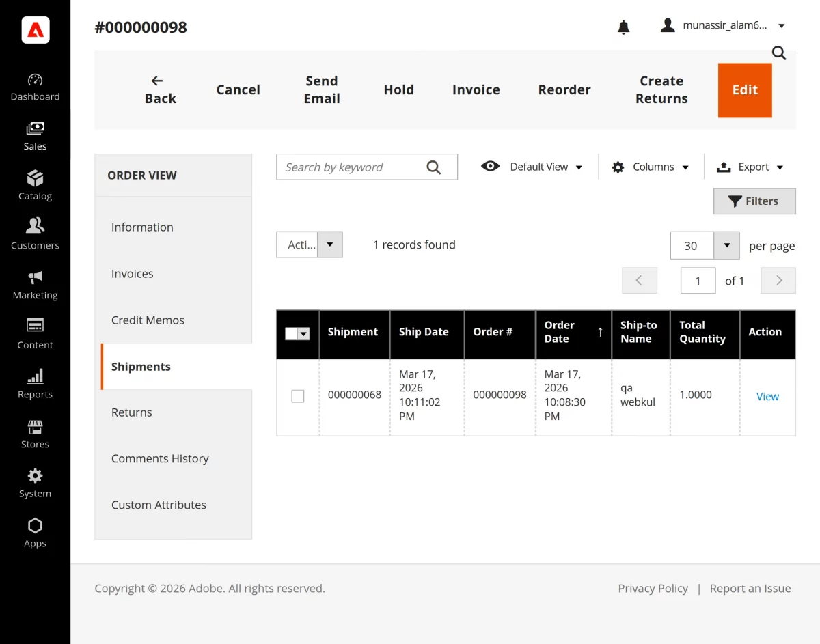Image resolution: width=820 pixels, height=644 pixels.
Task: Click the notifications bell icon
Action: click(x=623, y=26)
